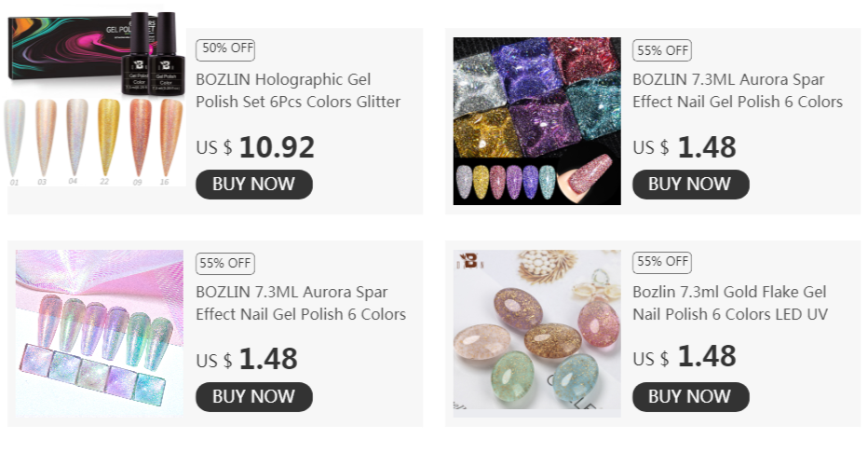Image resolution: width=868 pixels, height=453 pixels.
Task: Click the US $1.48 price of Gold Flake Gel
Action: 685,357
